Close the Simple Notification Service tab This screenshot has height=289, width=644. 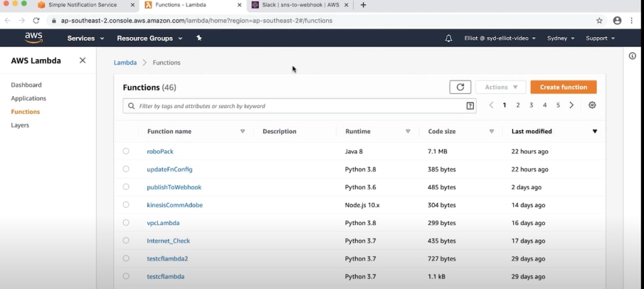click(x=132, y=5)
